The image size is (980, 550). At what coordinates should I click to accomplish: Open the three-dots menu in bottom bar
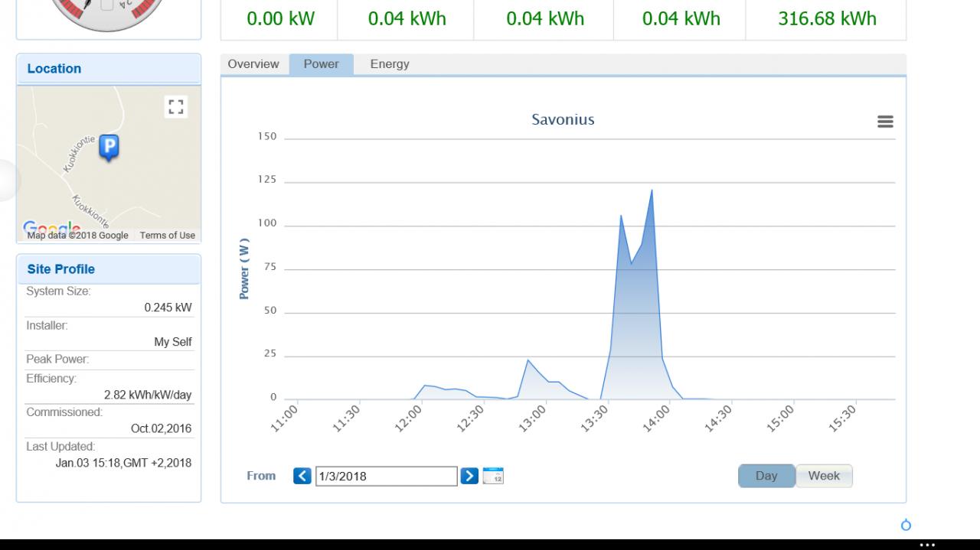point(927,545)
